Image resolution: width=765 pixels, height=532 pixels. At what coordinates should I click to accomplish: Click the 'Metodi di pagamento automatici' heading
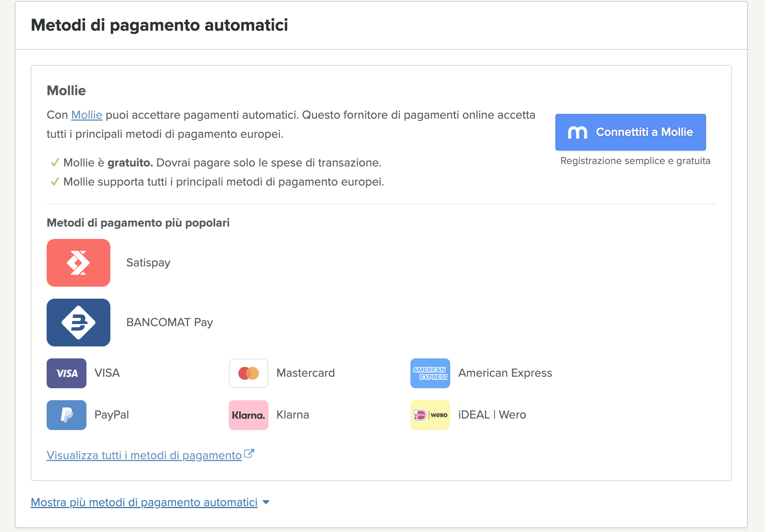159,25
